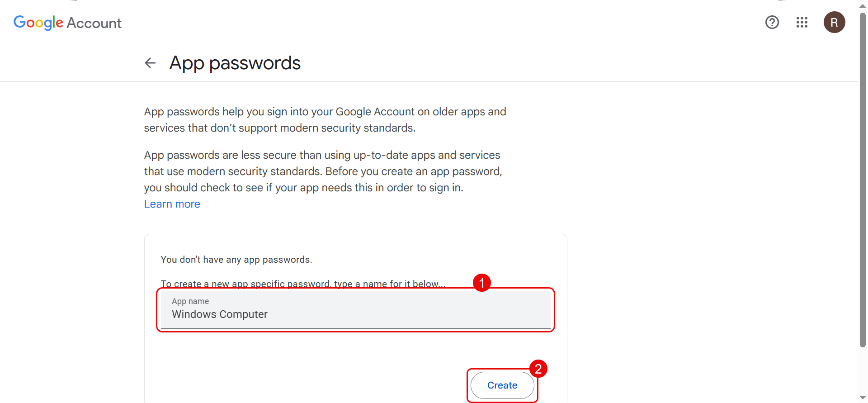Click the red annotation badge numbered "2"

click(538, 369)
